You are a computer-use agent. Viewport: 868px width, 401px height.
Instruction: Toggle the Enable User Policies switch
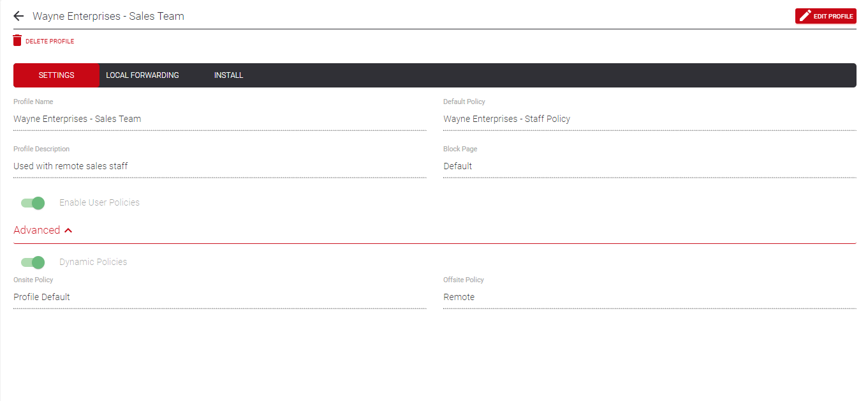[x=33, y=203]
